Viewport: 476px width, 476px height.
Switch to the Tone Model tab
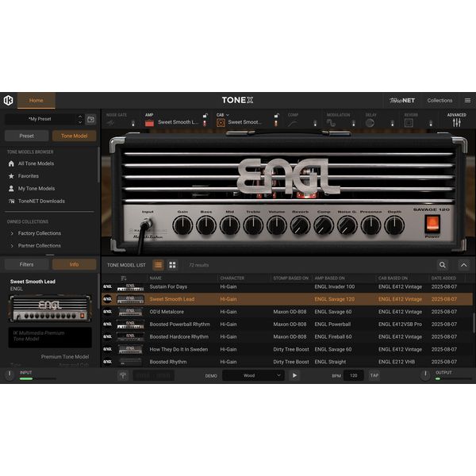pos(75,136)
